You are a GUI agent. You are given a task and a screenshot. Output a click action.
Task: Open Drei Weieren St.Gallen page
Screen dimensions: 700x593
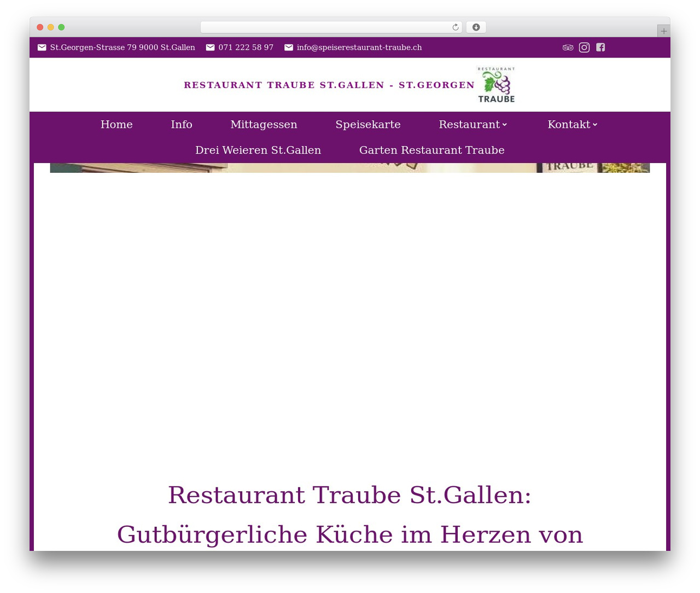click(x=258, y=150)
